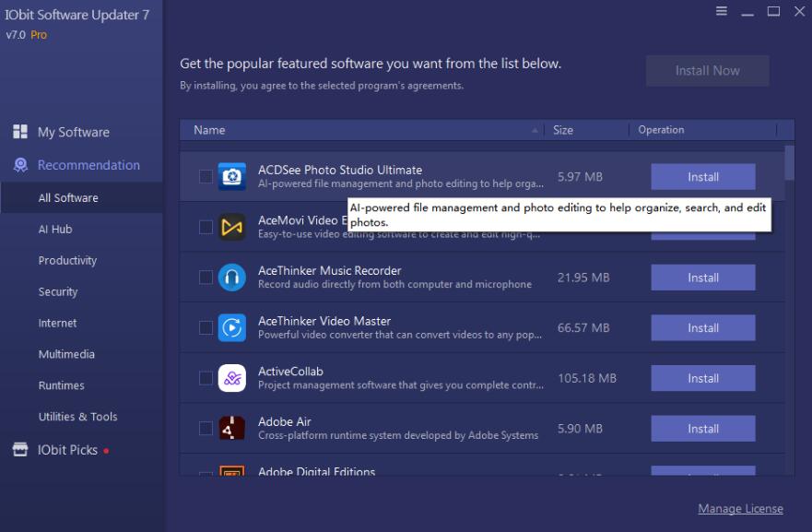Open the Utilities & Tools category
The image size is (812, 532).
coord(77,417)
